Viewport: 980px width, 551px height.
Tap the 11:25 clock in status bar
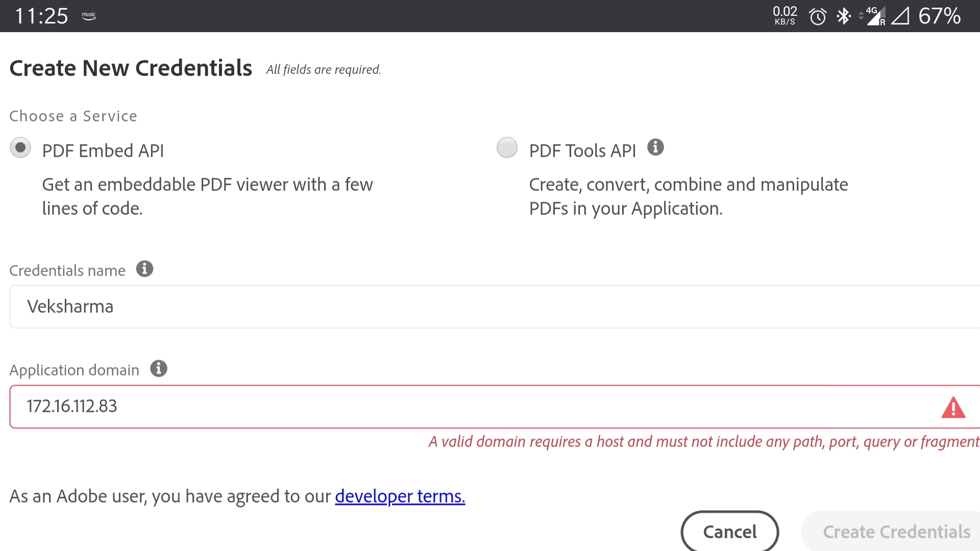(x=41, y=16)
